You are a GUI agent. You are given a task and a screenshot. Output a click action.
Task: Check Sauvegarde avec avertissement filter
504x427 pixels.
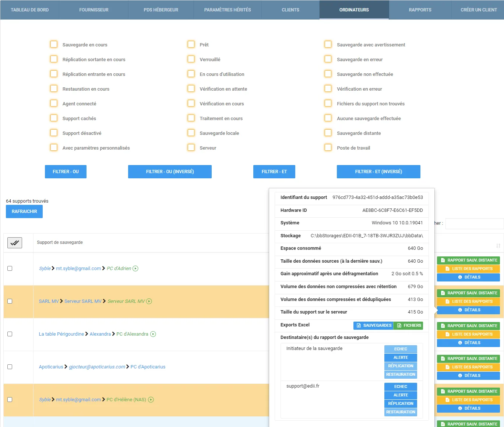coord(328,44)
